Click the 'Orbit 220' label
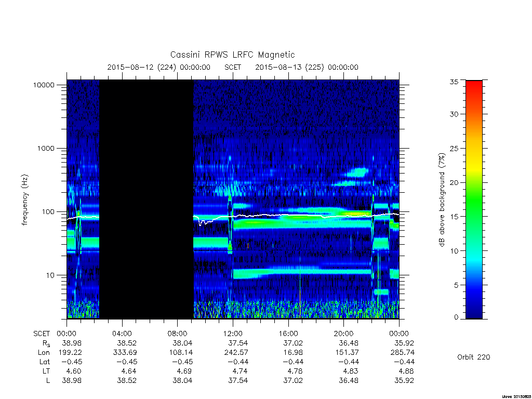 (474, 357)
